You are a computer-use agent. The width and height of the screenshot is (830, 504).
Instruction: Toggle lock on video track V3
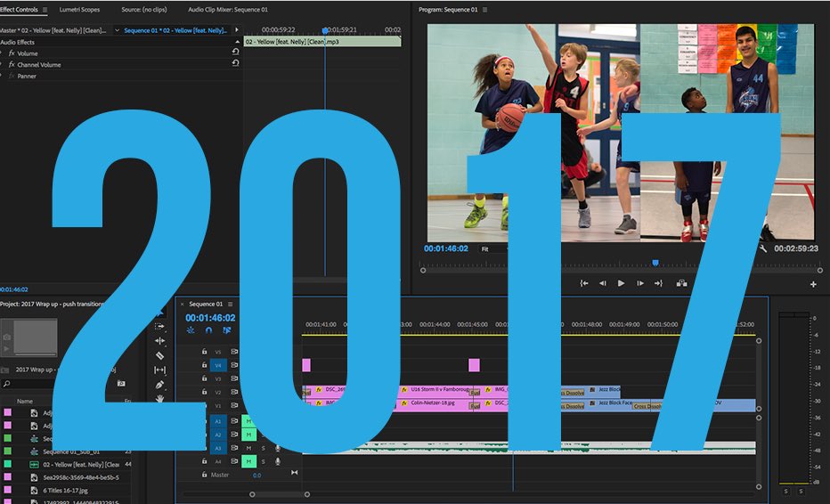tap(204, 378)
